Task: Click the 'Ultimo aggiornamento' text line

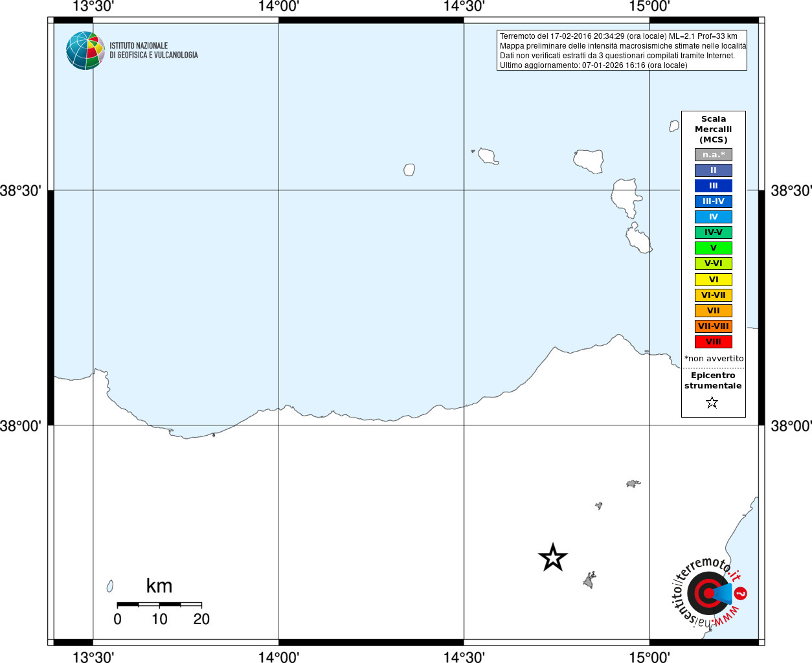Action: (593, 65)
